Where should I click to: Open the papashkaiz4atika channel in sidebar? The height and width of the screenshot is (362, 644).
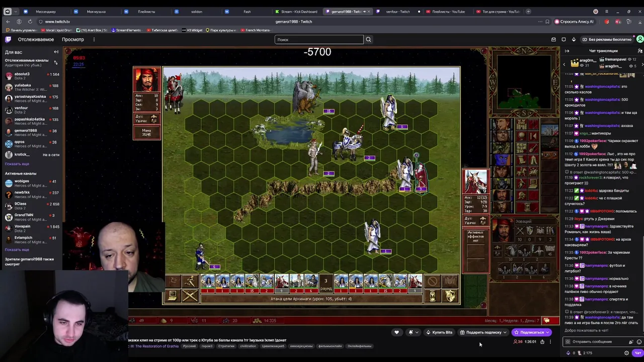tap(32, 121)
